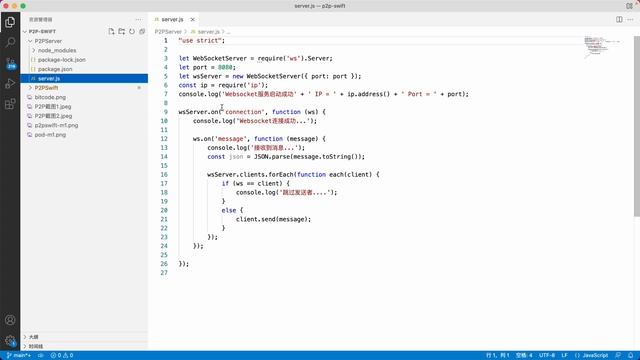640x360 pixels.
Task: Click on port value 8080
Action: pos(225,67)
